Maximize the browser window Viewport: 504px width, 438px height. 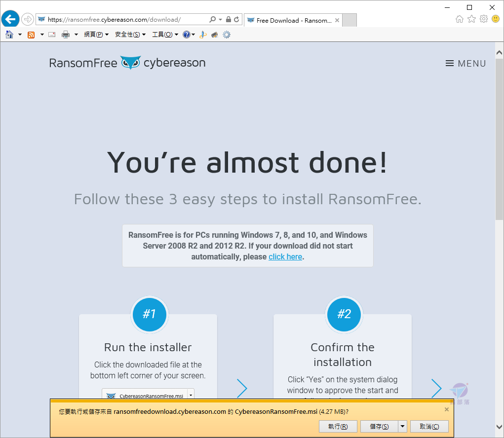[469, 7]
